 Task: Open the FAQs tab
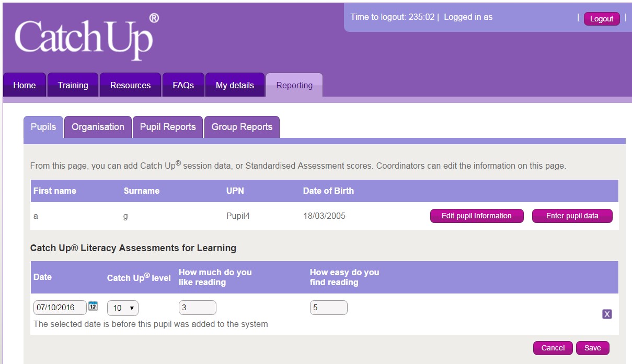point(183,85)
